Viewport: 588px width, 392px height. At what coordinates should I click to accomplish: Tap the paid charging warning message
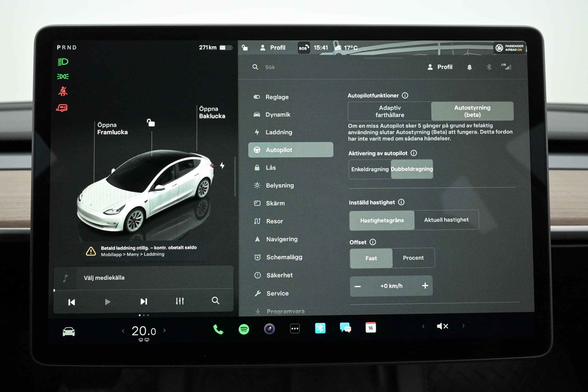(142, 251)
